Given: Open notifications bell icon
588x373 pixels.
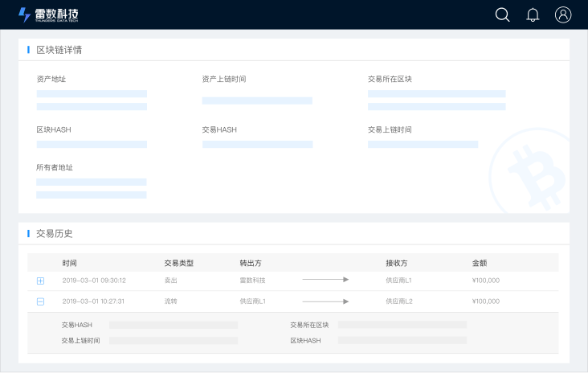Looking at the screenshot, I should [x=533, y=15].
